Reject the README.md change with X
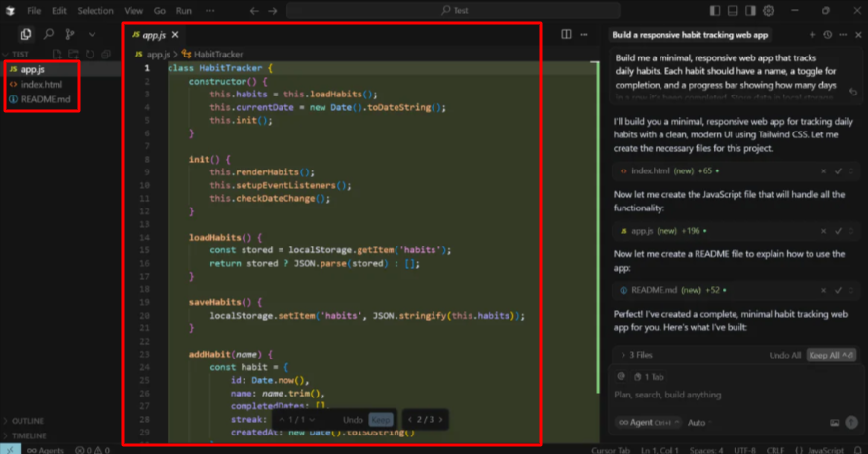 coord(824,290)
